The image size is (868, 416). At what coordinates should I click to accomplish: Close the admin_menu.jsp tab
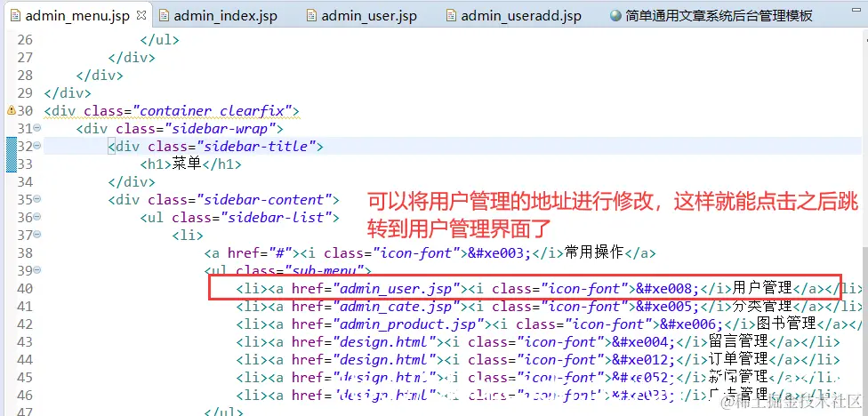coord(141,15)
